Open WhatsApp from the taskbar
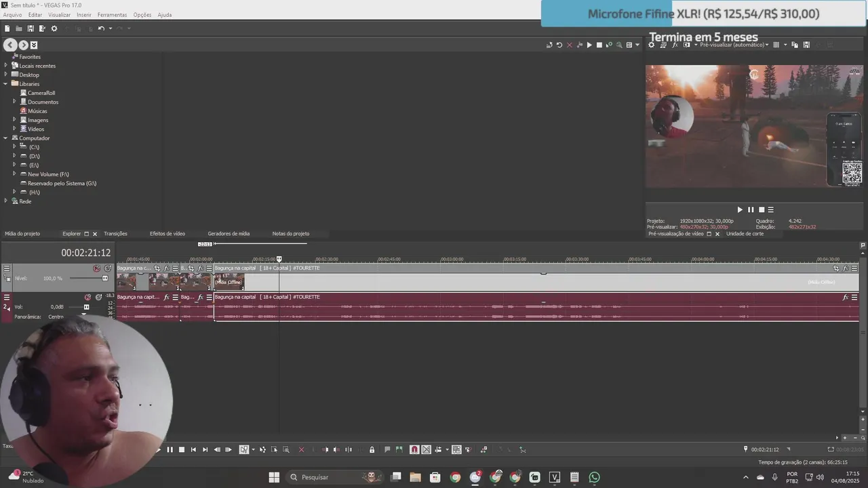The width and height of the screenshot is (868, 488). 594,477
